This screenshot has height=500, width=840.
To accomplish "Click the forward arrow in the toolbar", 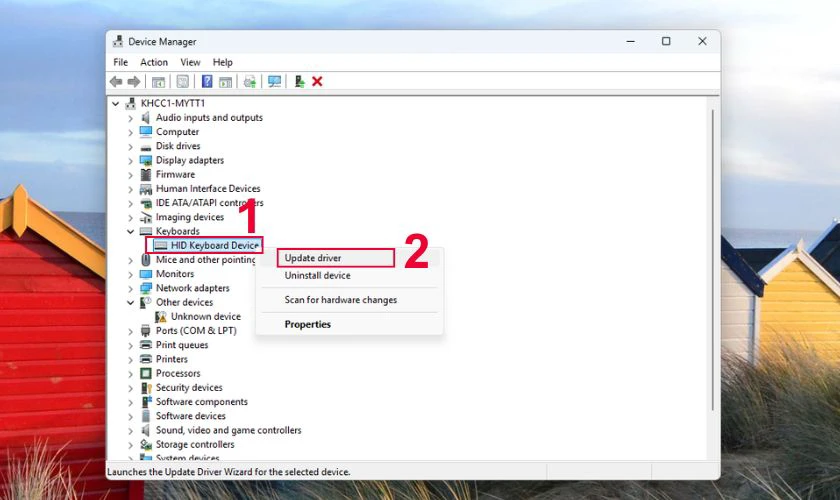I will click(132, 81).
